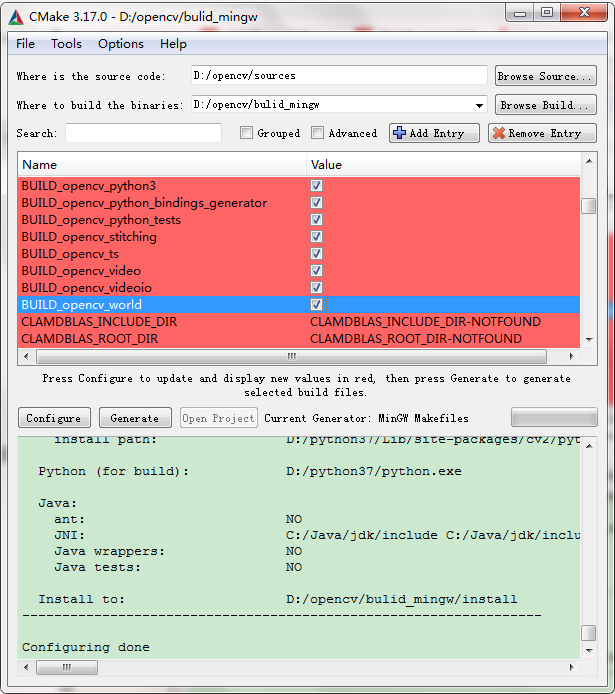
Task: Close the CMake window
Action: (584, 13)
